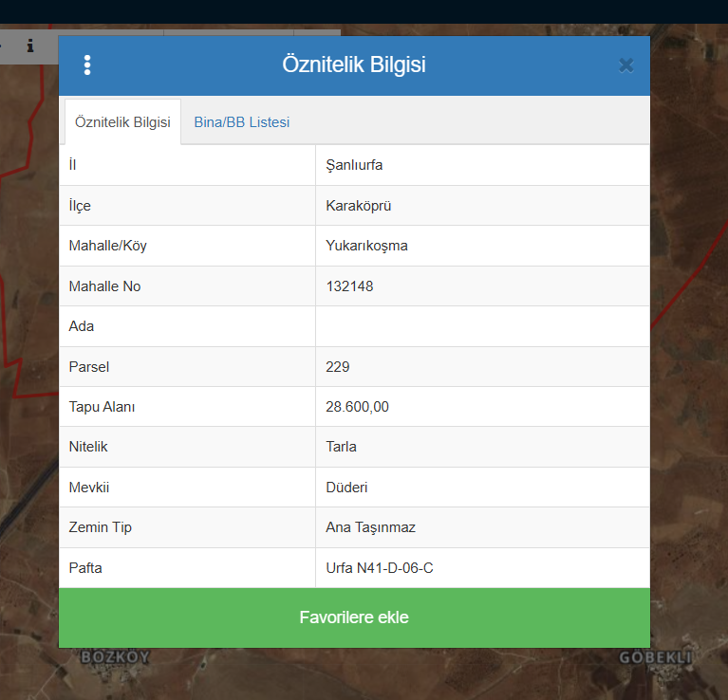Close the Öznitelik Bilgisi dialog
Image resolution: width=728 pixels, height=700 pixels.
click(x=625, y=65)
